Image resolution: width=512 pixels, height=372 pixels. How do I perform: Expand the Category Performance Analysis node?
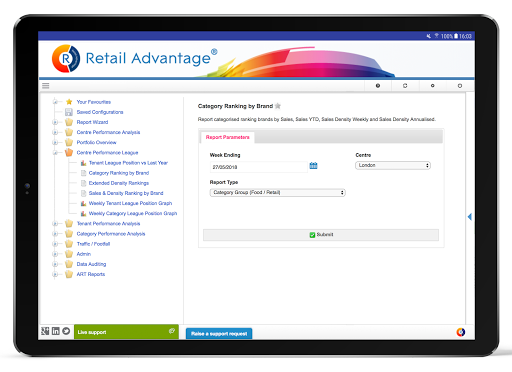point(55,234)
